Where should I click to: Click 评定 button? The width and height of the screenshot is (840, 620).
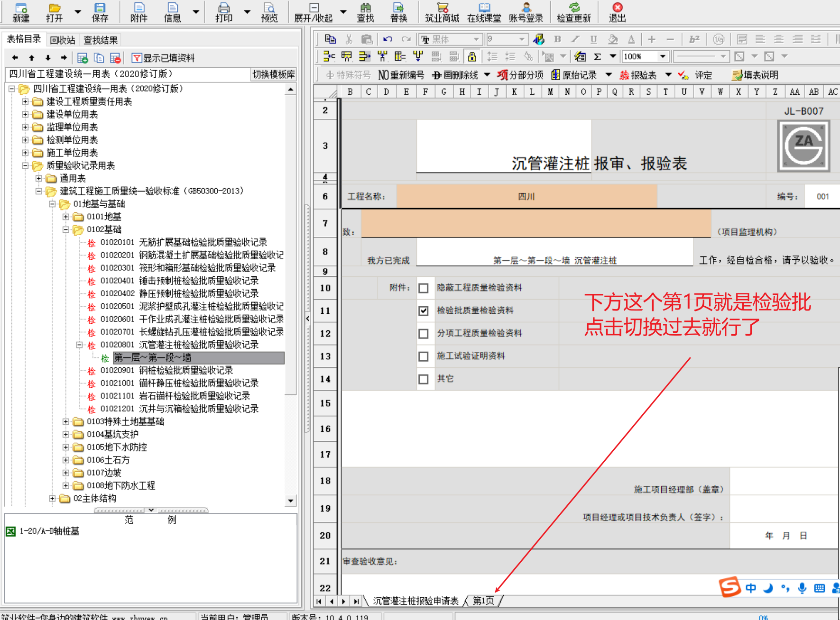point(695,75)
